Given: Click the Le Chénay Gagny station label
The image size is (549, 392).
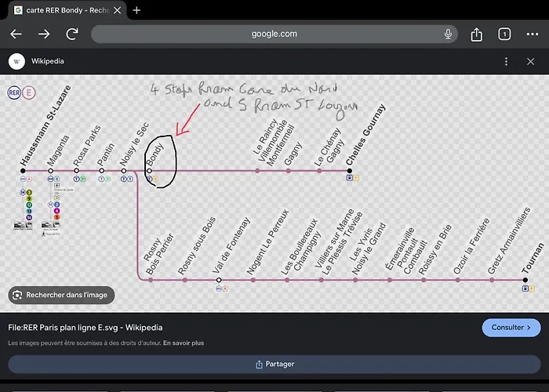Looking at the screenshot, I should click(x=329, y=147).
